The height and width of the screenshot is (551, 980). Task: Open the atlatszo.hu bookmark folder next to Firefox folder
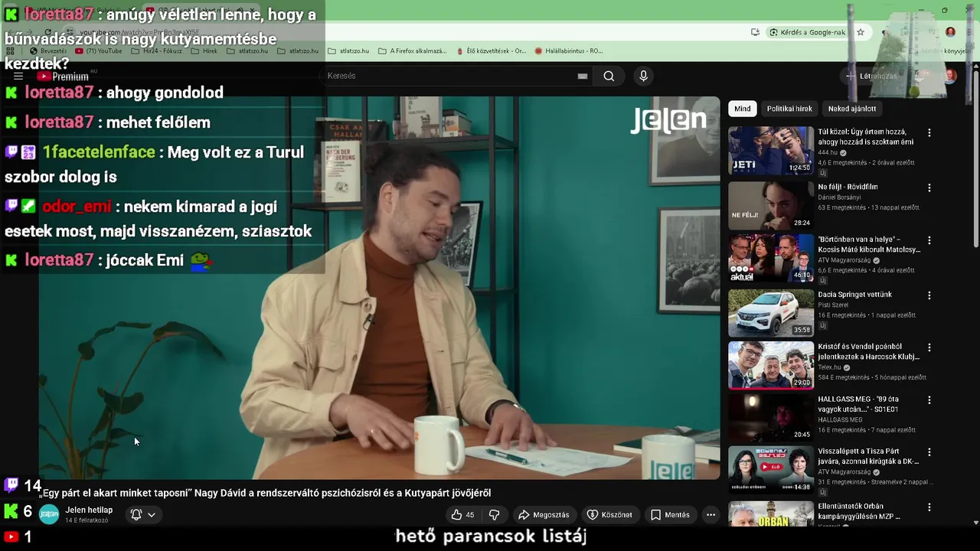348,51
